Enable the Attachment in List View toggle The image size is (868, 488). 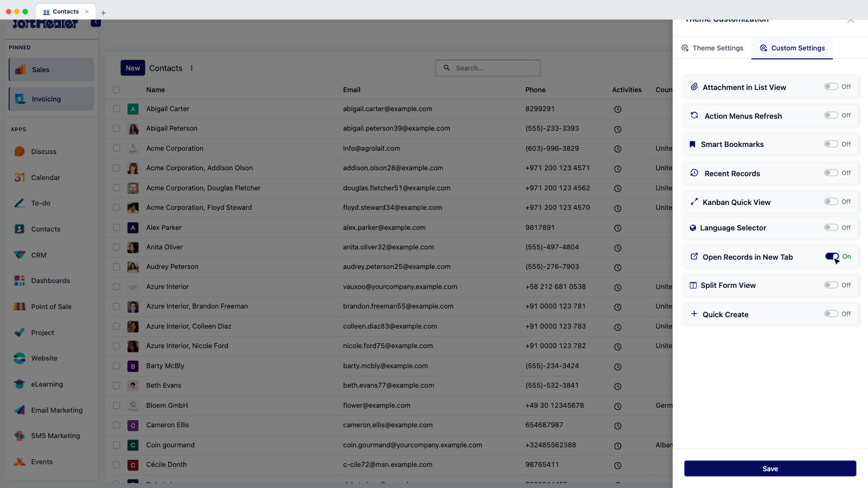[x=831, y=87]
